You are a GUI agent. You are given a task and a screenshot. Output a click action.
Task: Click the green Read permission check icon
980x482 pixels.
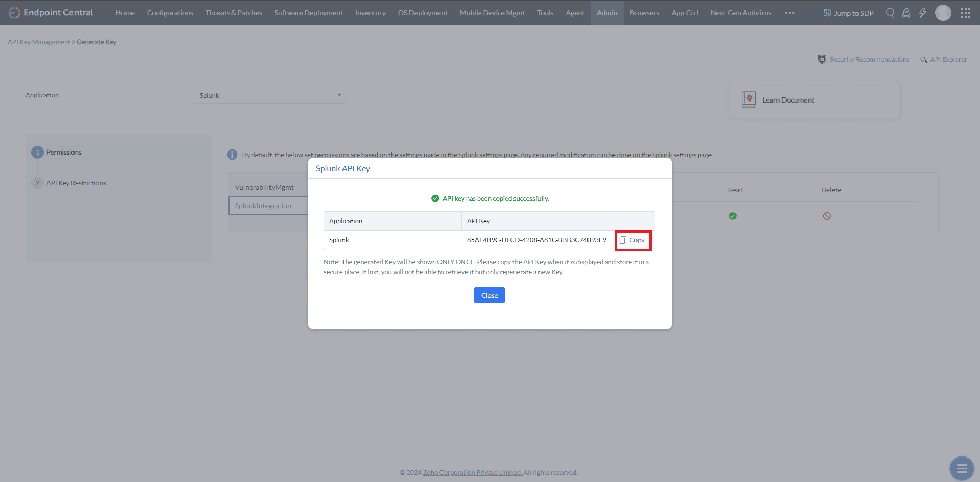(x=732, y=216)
